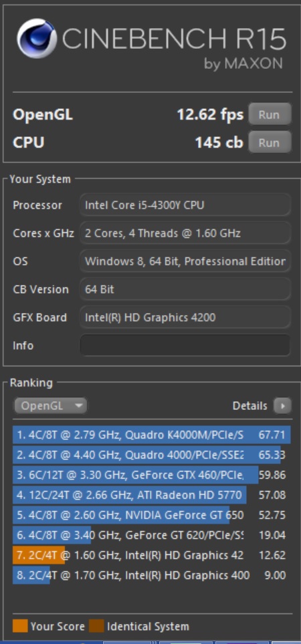Select ranking entry 5 GeForce GT 650
301x644 pixels.
(x=152, y=515)
